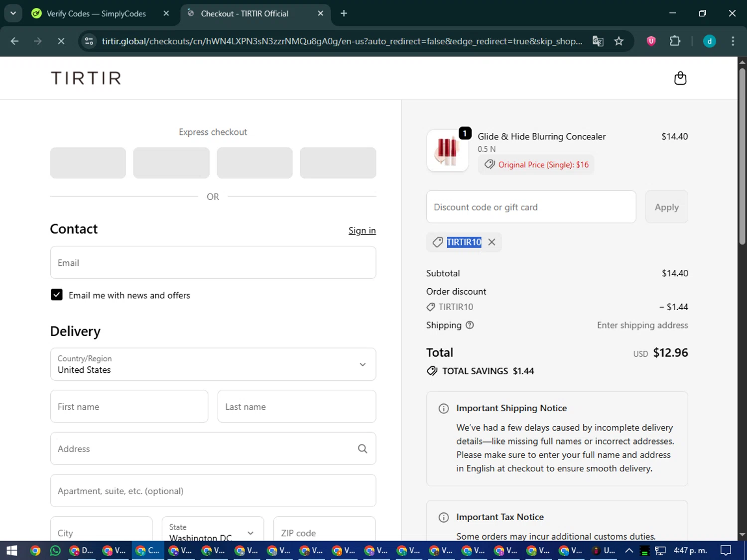Viewport: 747px width, 560px height.
Task: Click the first express checkout button
Action: 88,163
